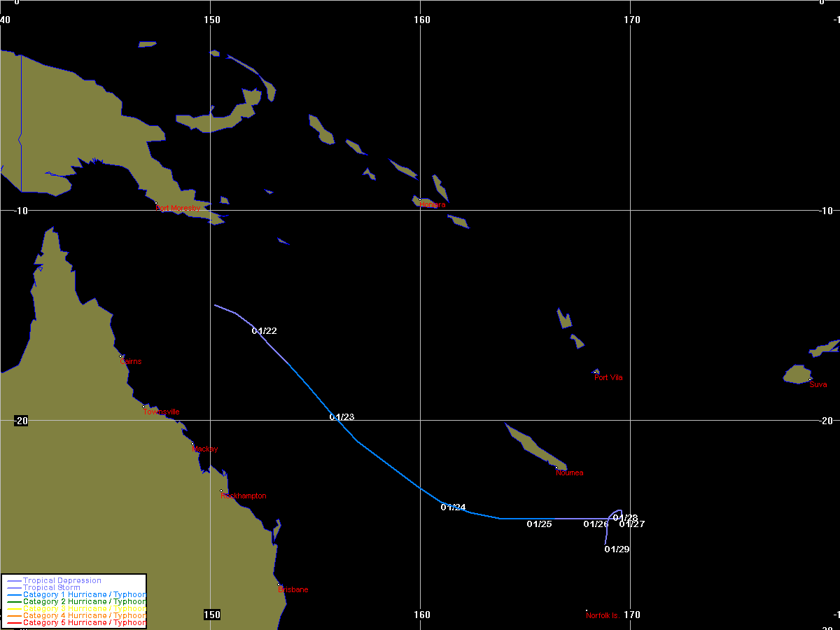
Task: Select the Noumea city label
Action: click(x=570, y=473)
